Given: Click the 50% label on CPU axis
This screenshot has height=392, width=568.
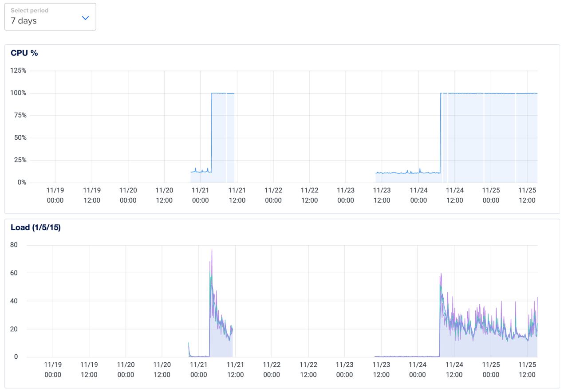Looking at the screenshot, I should [20, 137].
